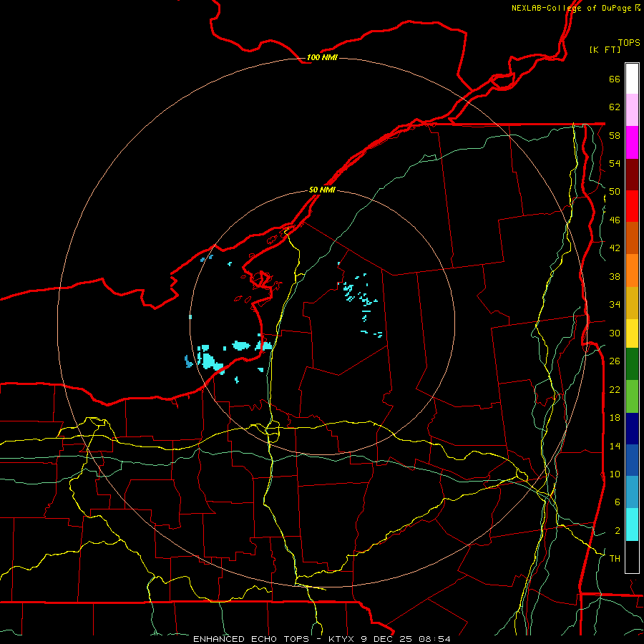Screen dimensions: 644x644
Task: Pick the gold legend swatch
Action: pyautogui.click(x=632, y=303)
